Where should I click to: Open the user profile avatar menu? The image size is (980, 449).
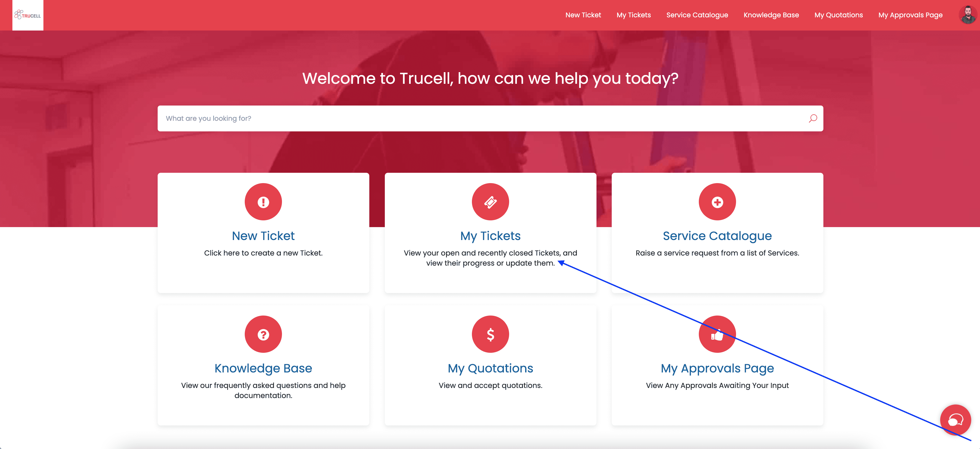967,15
